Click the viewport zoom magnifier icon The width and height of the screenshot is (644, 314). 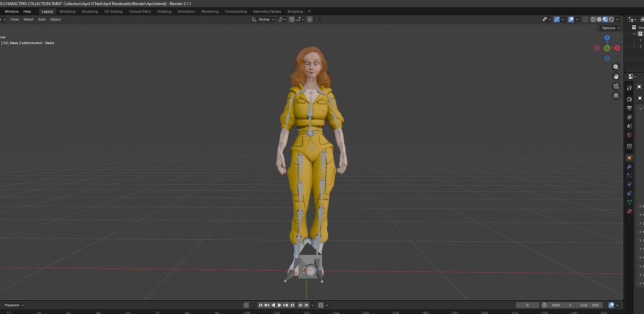pyautogui.click(x=616, y=67)
